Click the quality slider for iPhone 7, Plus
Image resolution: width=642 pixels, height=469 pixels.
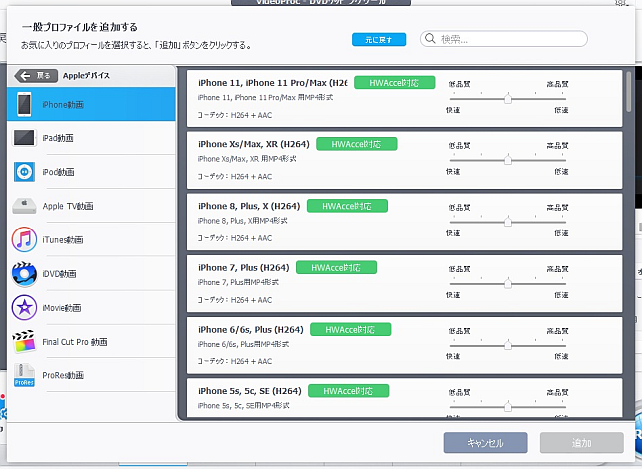coord(508,283)
